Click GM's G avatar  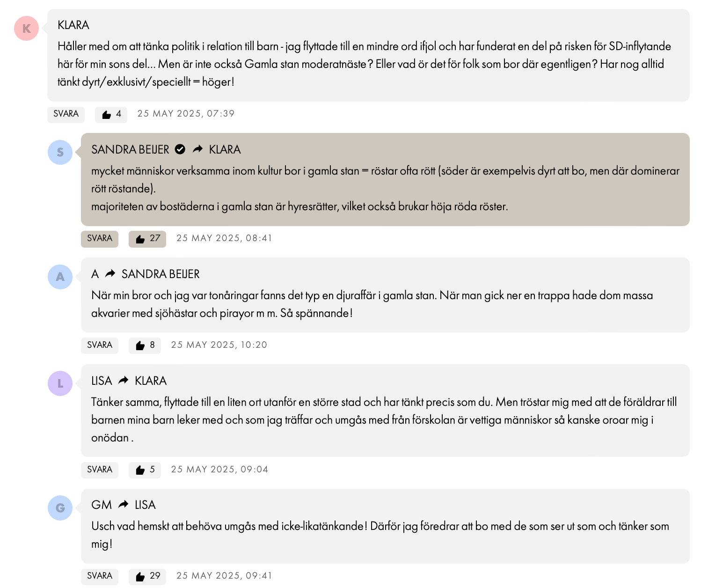(x=60, y=508)
